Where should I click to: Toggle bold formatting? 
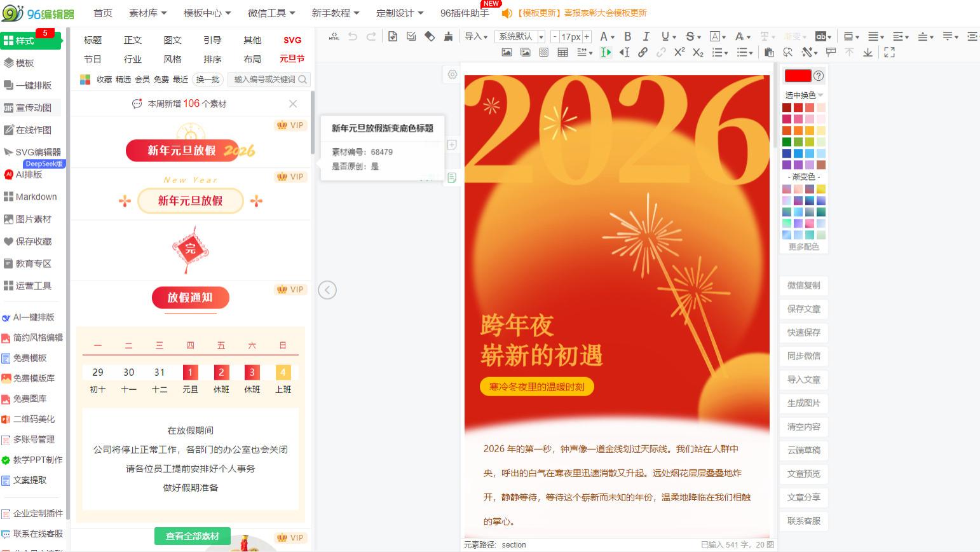point(627,37)
